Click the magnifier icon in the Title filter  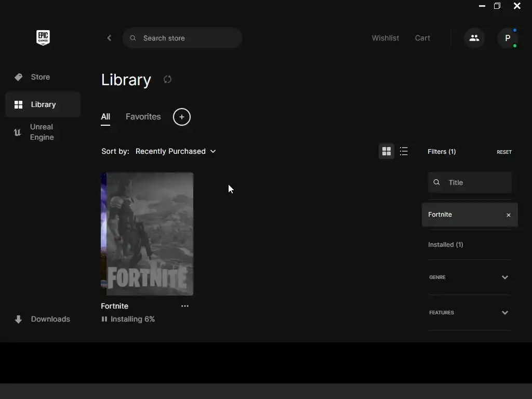pos(436,182)
